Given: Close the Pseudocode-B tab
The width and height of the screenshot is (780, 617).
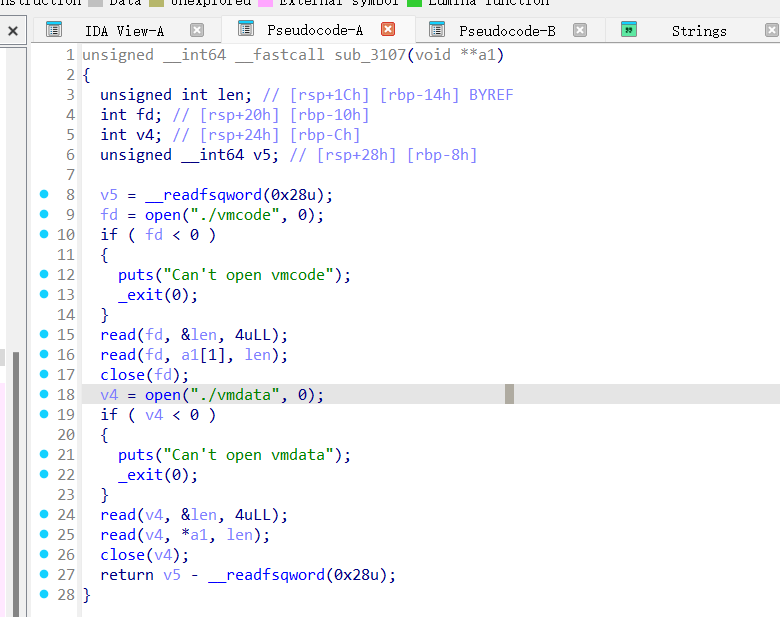Looking at the screenshot, I should [580, 30].
